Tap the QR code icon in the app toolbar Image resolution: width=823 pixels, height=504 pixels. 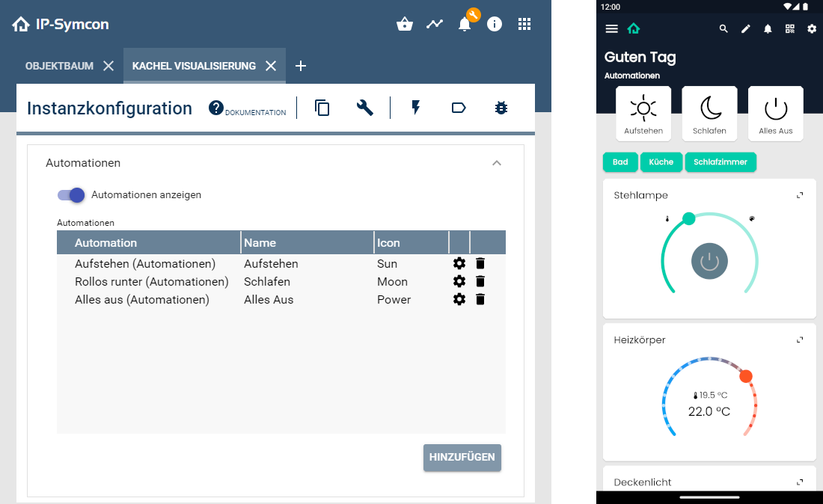click(789, 28)
